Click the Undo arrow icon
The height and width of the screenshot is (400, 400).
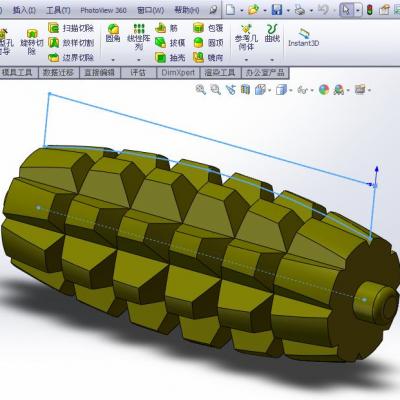click(323, 10)
